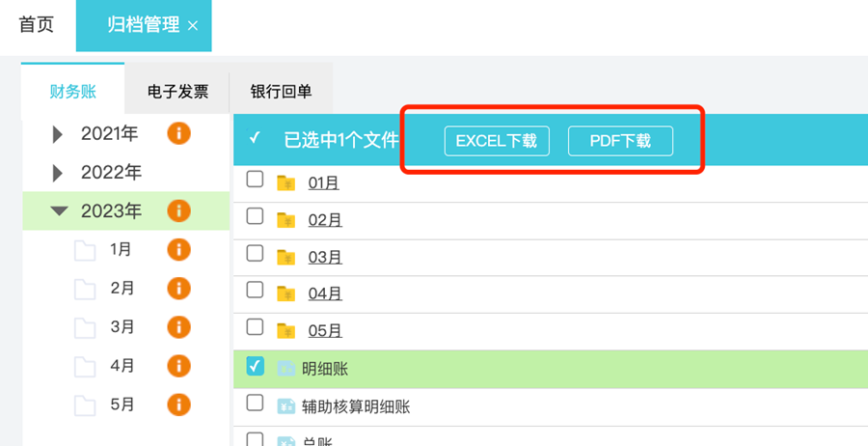The width and height of the screenshot is (868, 446).
Task: Tick the checkbox for 02月 folder
Action: click(x=256, y=217)
